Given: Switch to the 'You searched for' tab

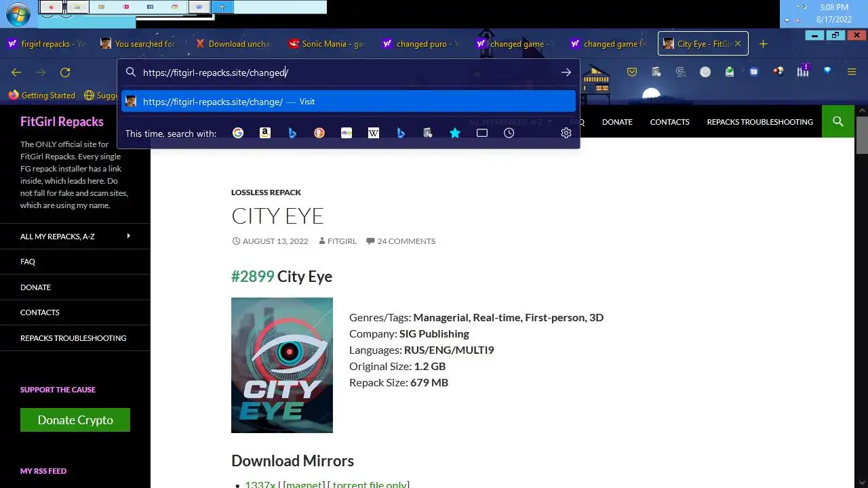Looking at the screenshot, I should coord(139,44).
